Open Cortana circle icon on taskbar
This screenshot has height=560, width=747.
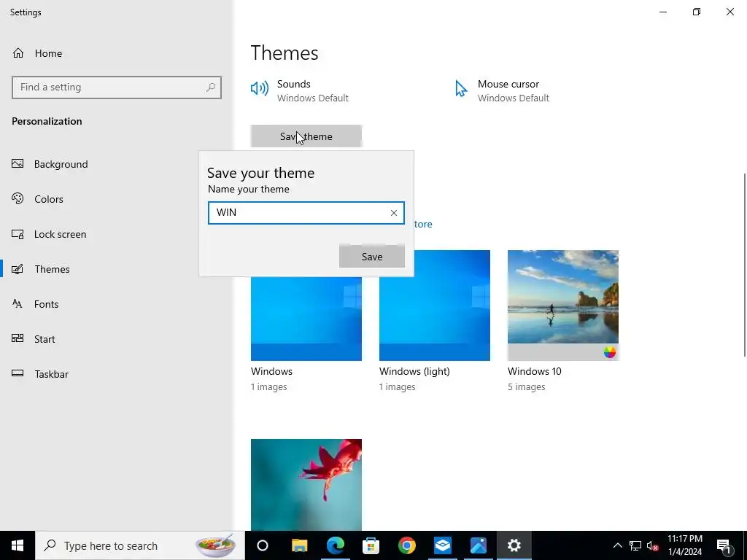tap(263, 545)
